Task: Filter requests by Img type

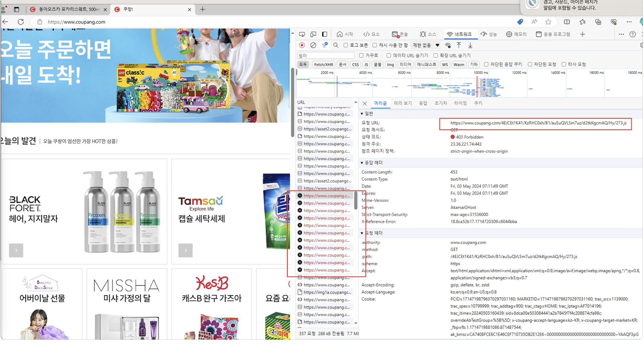Action: [390, 65]
